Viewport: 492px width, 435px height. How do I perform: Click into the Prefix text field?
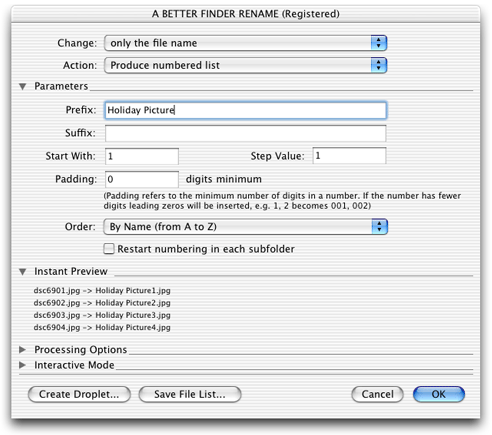246,110
